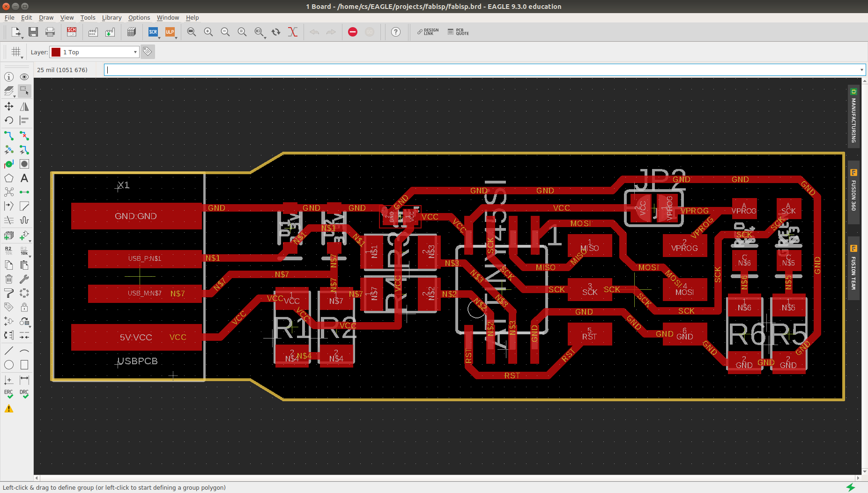Image resolution: width=868 pixels, height=493 pixels.
Task: Select the Move tool
Action: pyautogui.click(x=9, y=107)
